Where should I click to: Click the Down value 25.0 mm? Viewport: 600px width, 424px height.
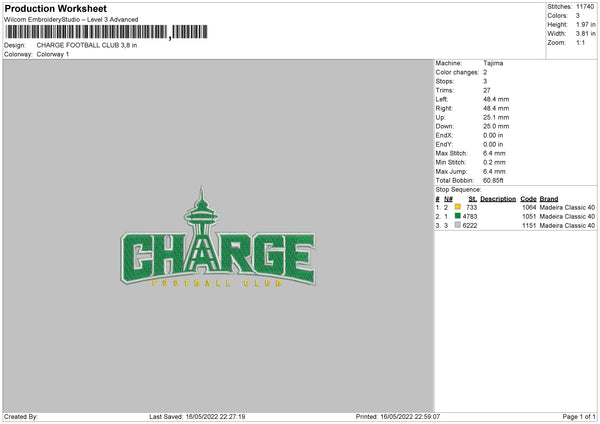click(496, 126)
